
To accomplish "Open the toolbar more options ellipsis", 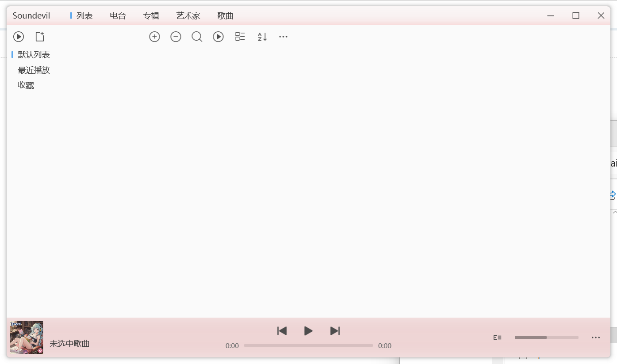I will 283,37.
